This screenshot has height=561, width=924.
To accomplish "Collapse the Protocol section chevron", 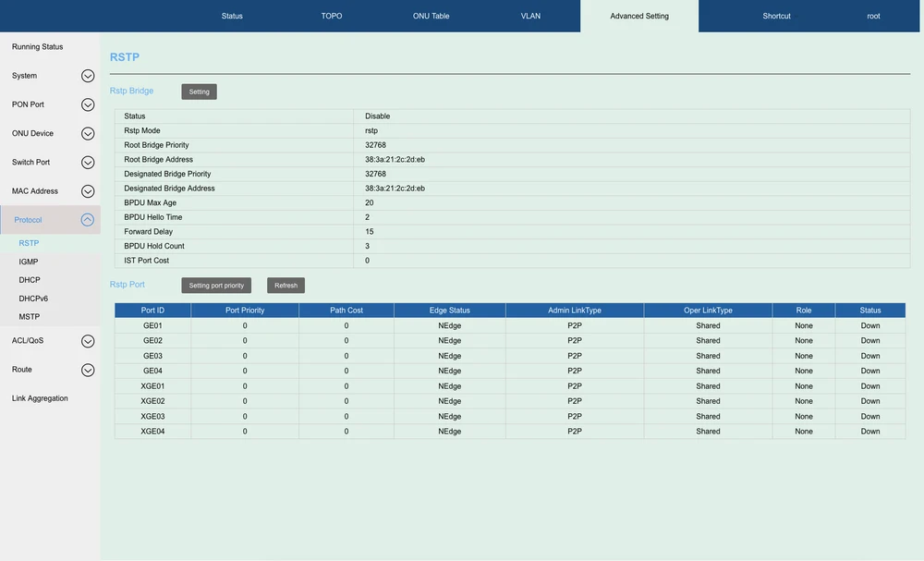I will [x=88, y=220].
